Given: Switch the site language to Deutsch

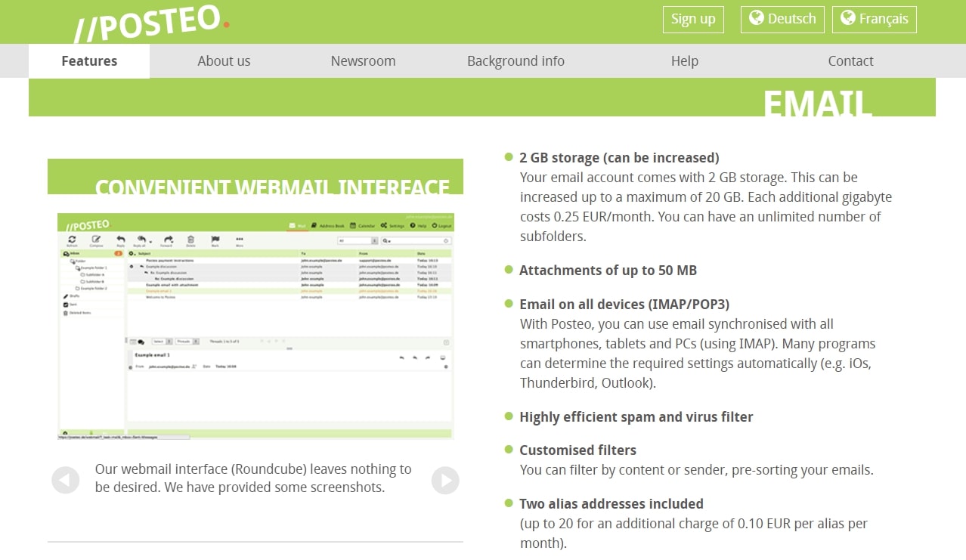Looking at the screenshot, I should pos(782,20).
